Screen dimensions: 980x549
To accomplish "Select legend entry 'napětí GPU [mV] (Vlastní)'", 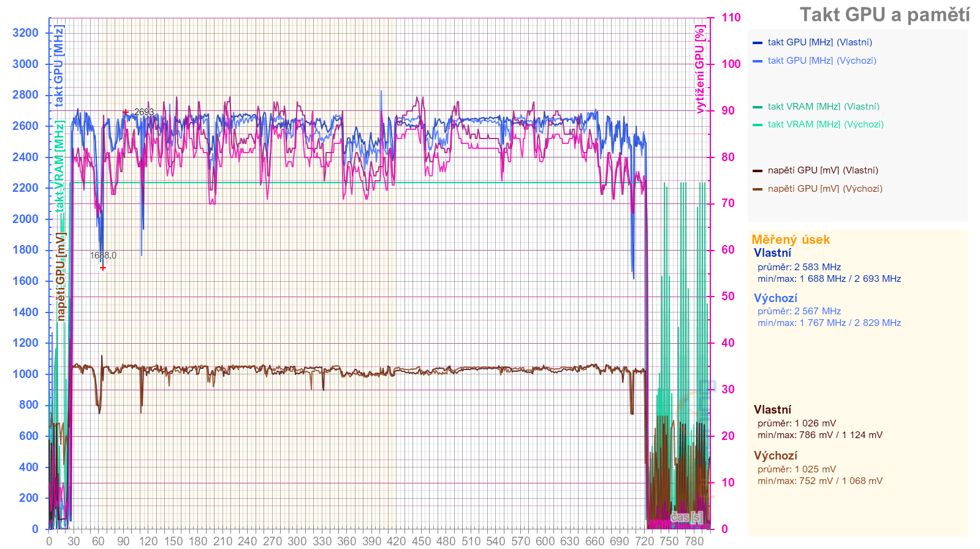I will tap(822, 170).
